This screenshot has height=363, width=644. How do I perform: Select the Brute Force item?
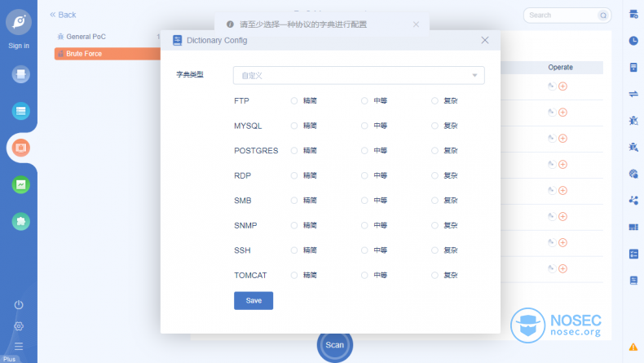(x=108, y=54)
